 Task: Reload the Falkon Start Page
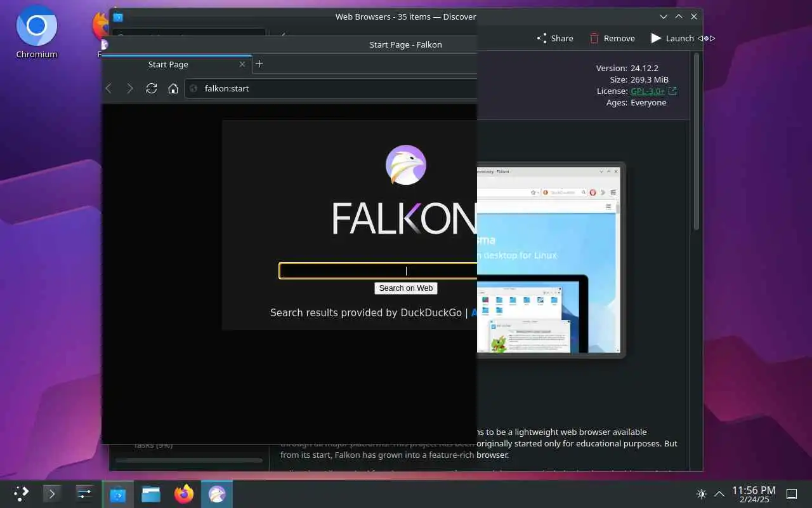[x=151, y=88]
